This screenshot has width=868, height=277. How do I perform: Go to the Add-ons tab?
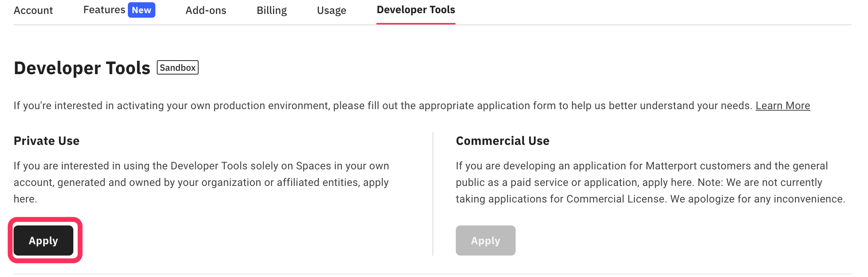click(x=206, y=10)
